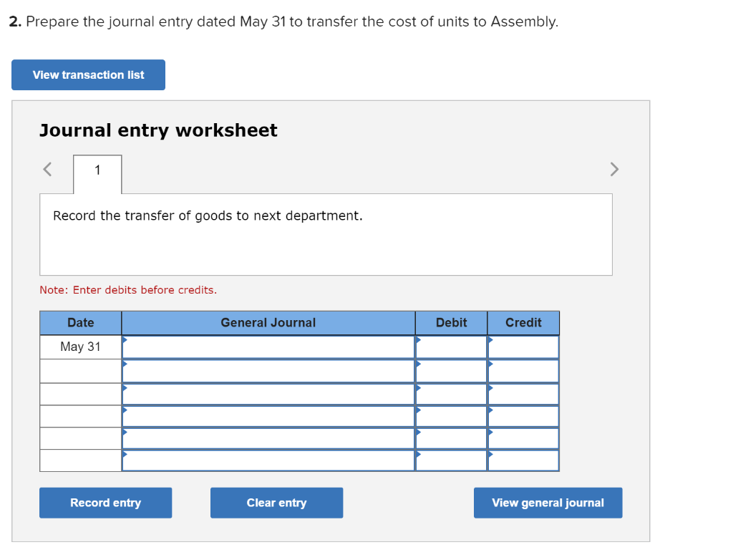This screenshot has width=733, height=560.
Task: Open the general journal view
Action: [548, 503]
